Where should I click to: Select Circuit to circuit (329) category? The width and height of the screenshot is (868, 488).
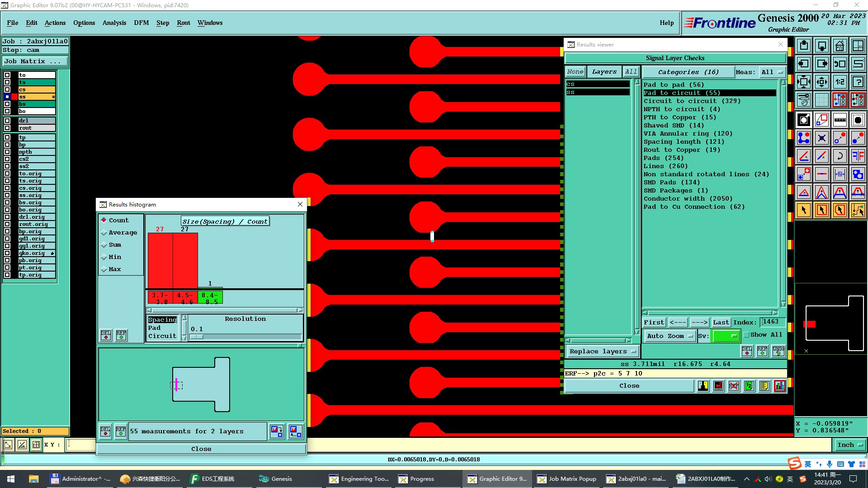point(692,101)
